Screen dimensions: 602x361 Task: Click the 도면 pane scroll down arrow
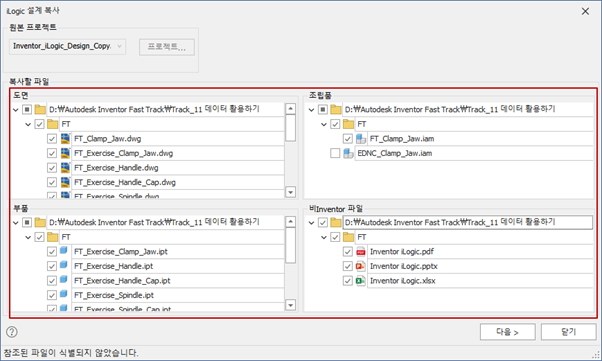[x=291, y=192]
